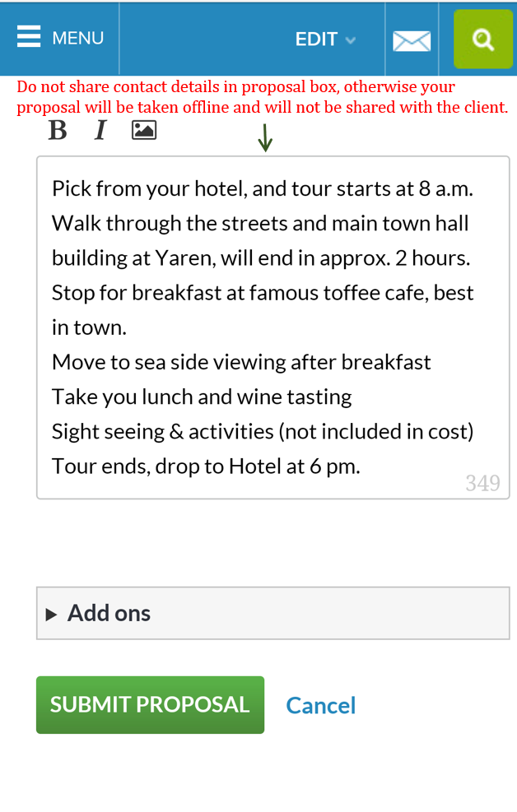517x812 pixels.
Task: Toggle italic formatting
Action: point(100,130)
